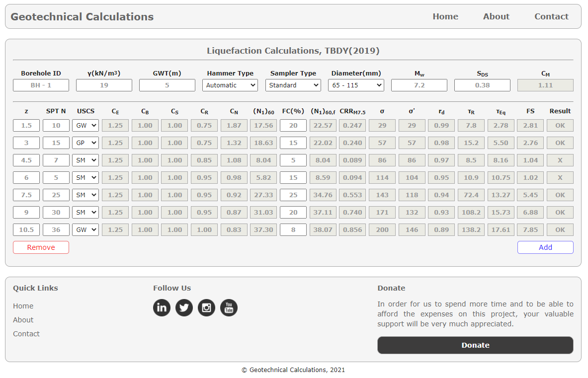The image size is (588, 378).
Task: Click the Remove button
Action: [41, 247]
